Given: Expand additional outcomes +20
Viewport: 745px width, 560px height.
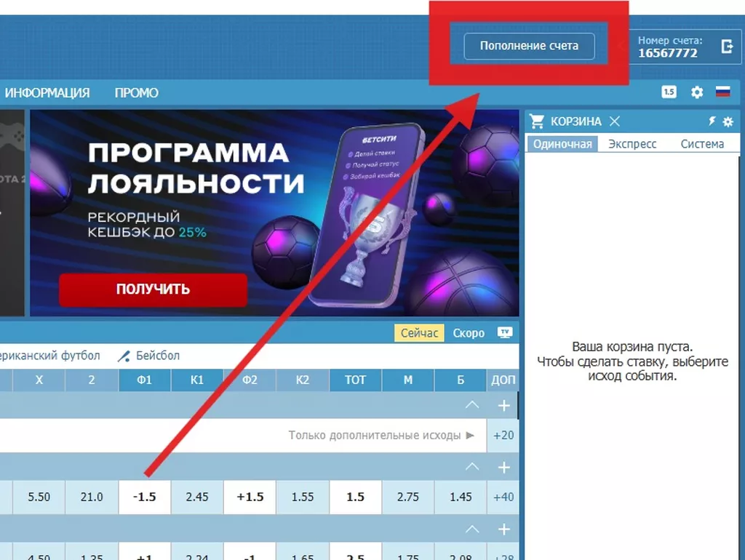Looking at the screenshot, I should click(503, 435).
